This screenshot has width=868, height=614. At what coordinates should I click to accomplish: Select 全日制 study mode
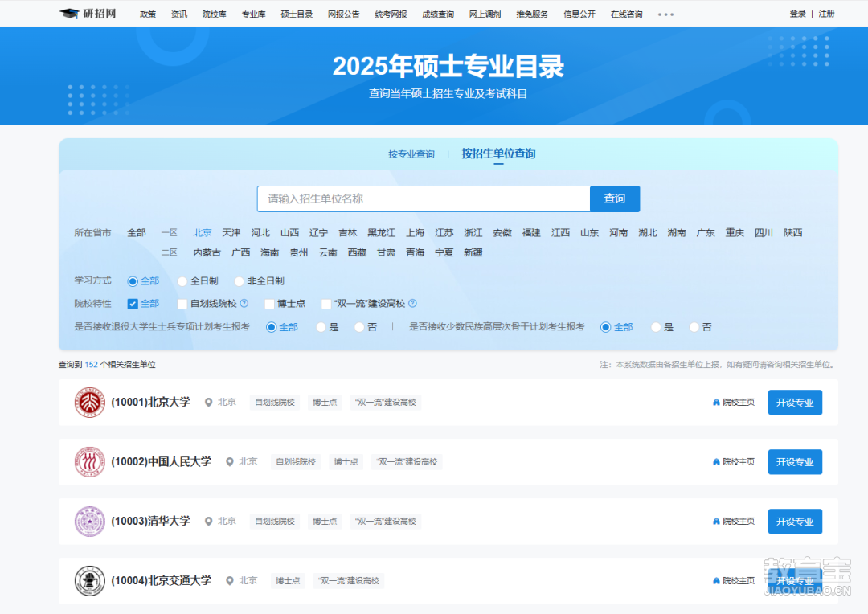pyautogui.click(x=182, y=281)
